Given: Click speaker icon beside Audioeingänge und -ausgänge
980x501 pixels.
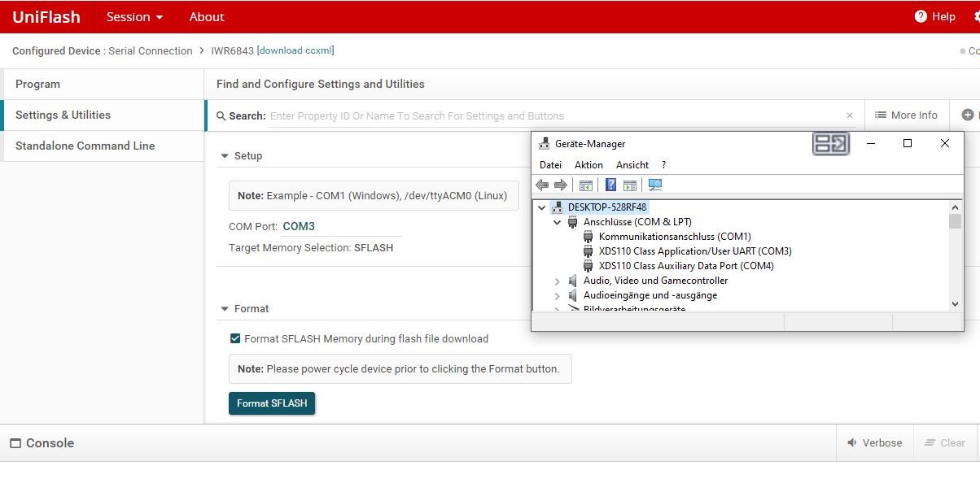Looking at the screenshot, I should click(573, 295).
